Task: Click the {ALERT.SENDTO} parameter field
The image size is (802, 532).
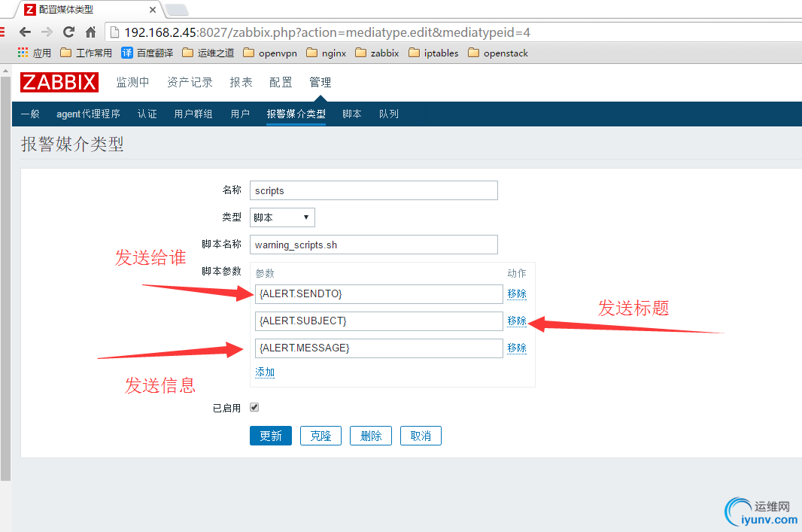Action: [378, 294]
